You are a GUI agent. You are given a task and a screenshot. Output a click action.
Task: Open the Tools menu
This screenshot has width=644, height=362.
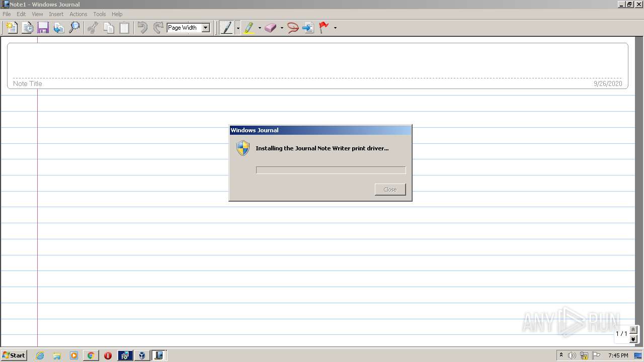tap(100, 14)
